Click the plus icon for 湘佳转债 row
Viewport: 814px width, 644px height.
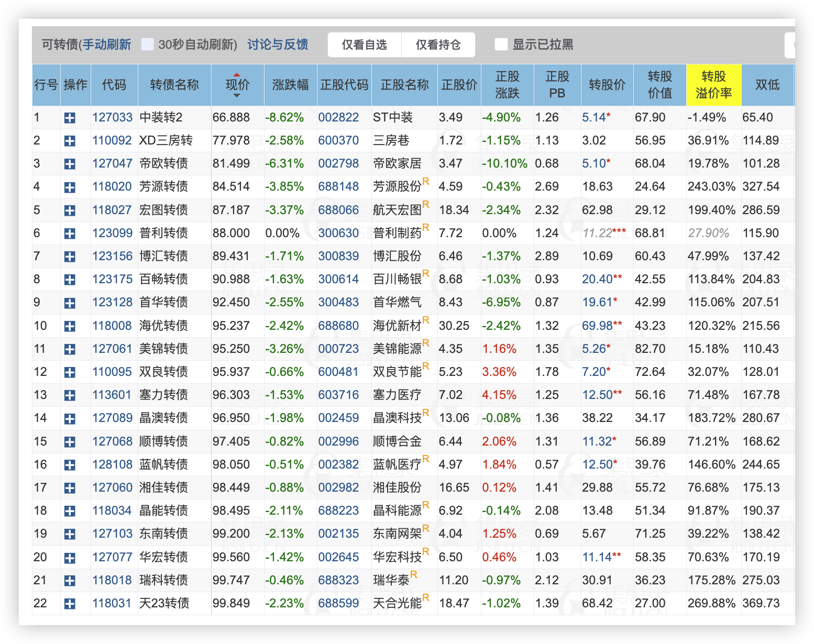70,488
